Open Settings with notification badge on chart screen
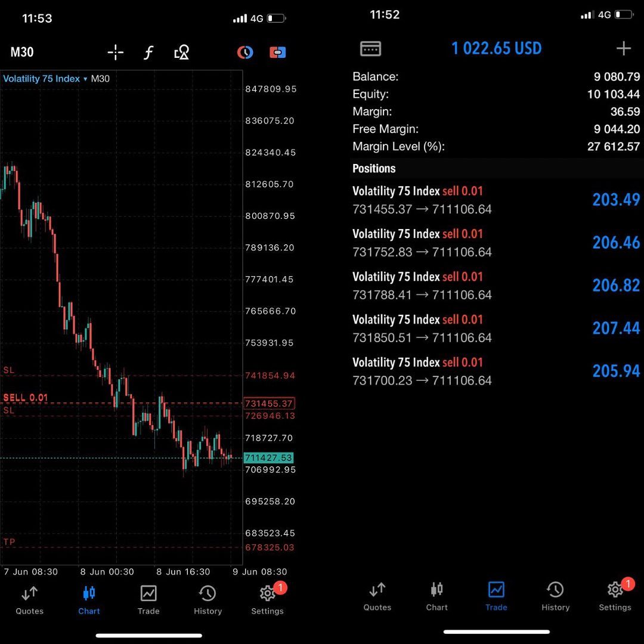The width and height of the screenshot is (644, 644). coord(267,599)
